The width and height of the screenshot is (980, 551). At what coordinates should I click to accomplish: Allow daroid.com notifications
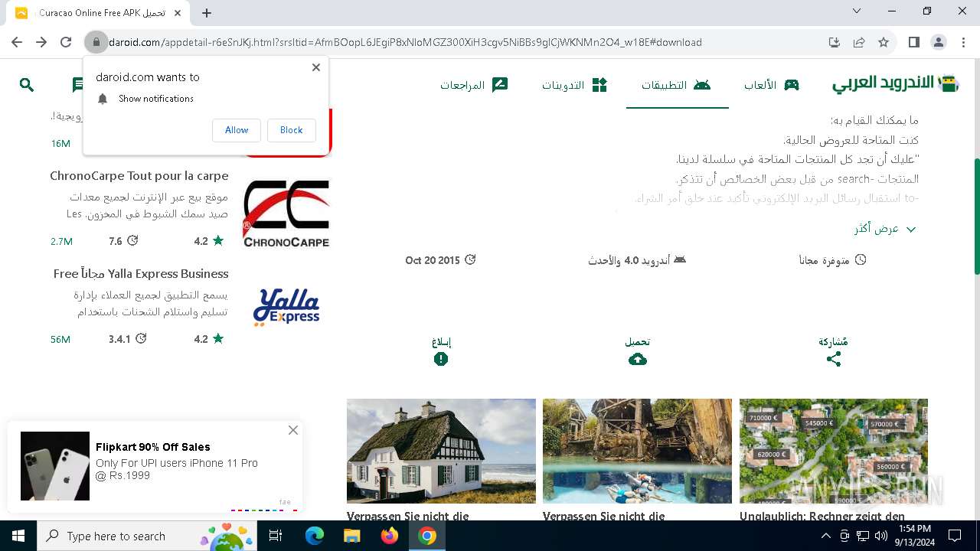point(237,130)
